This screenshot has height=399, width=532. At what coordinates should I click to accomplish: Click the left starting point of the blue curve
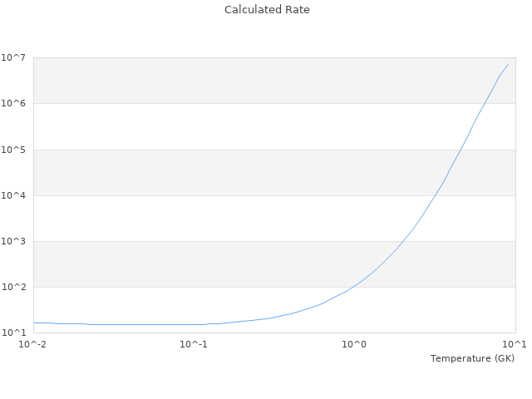click(x=34, y=323)
